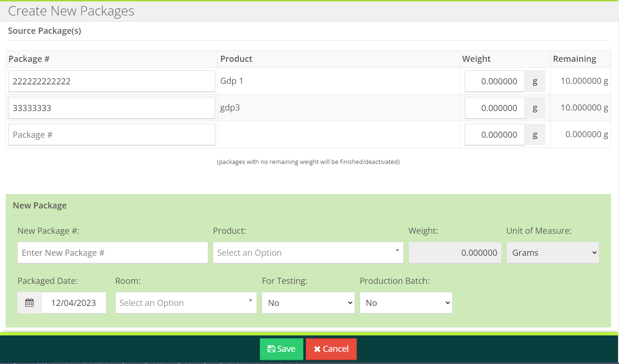Screen dimensions: 619x364
Task: Click the g unit label in gdp3 row
Action: tap(535, 108)
